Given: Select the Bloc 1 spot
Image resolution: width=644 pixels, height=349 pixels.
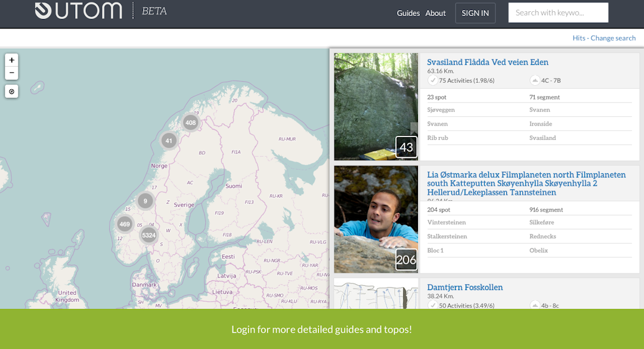Looking at the screenshot, I should coord(435,250).
